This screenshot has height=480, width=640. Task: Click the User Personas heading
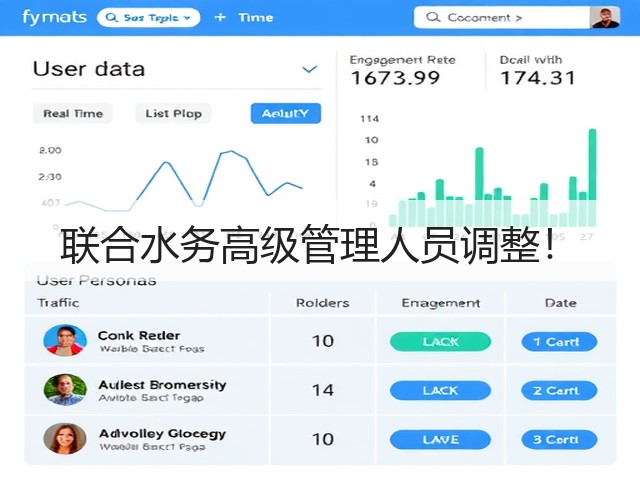(96, 280)
